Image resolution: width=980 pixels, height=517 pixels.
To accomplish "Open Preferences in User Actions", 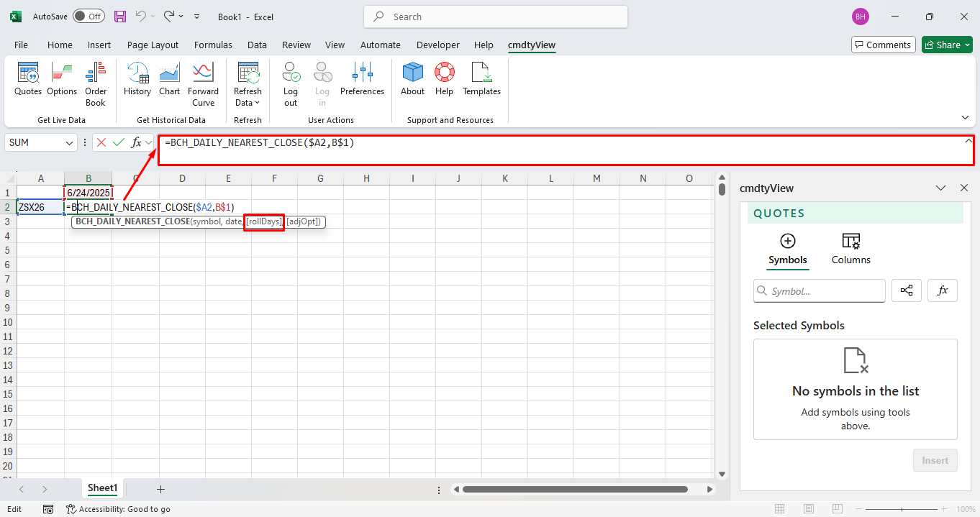I will click(x=362, y=79).
